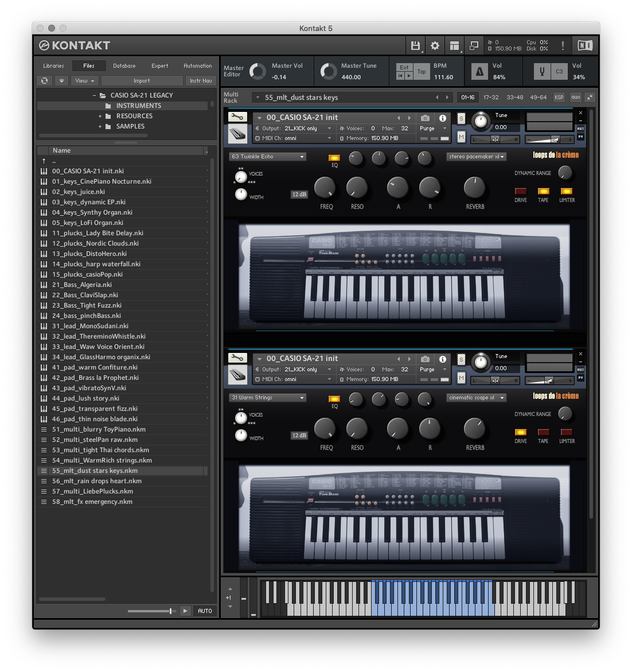Click the camera snapshot icon on CASIO SA-21

pos(425,118)
